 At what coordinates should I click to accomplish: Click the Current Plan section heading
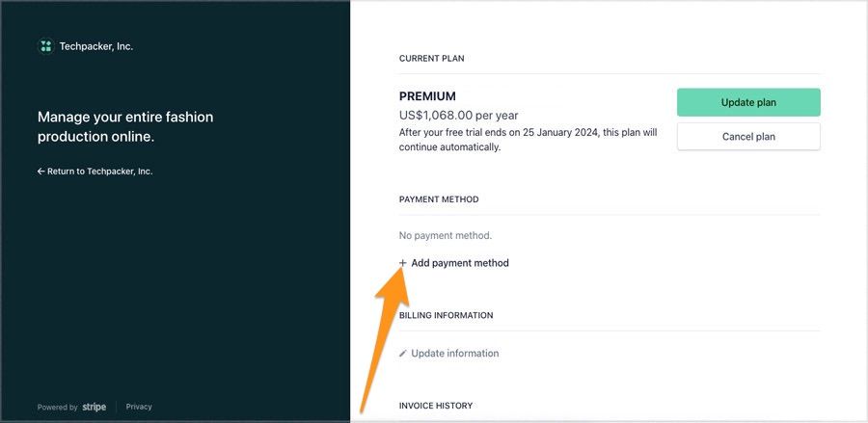coord(432,58)
